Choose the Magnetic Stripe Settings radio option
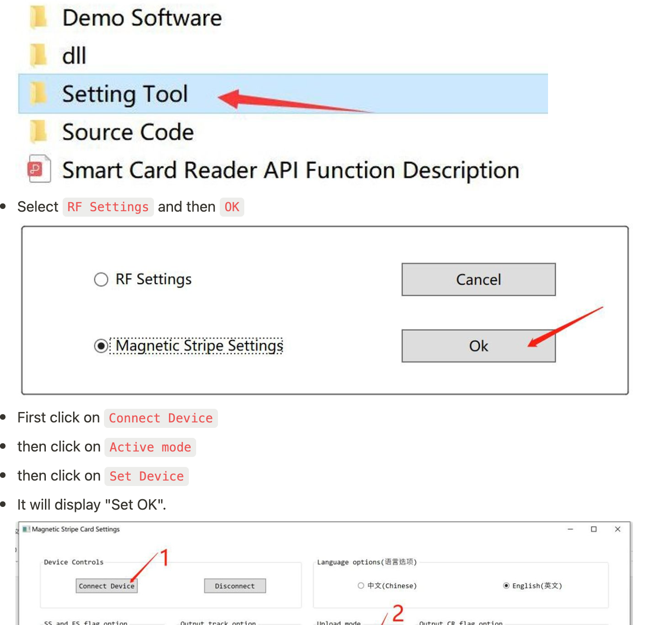The image size is (672, 625). (x=101, y=346)
